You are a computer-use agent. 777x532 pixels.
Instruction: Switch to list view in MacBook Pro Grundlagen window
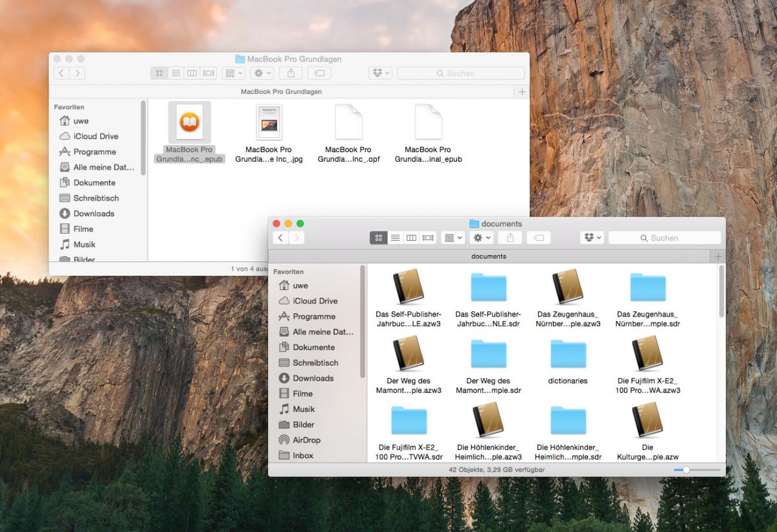176,74
